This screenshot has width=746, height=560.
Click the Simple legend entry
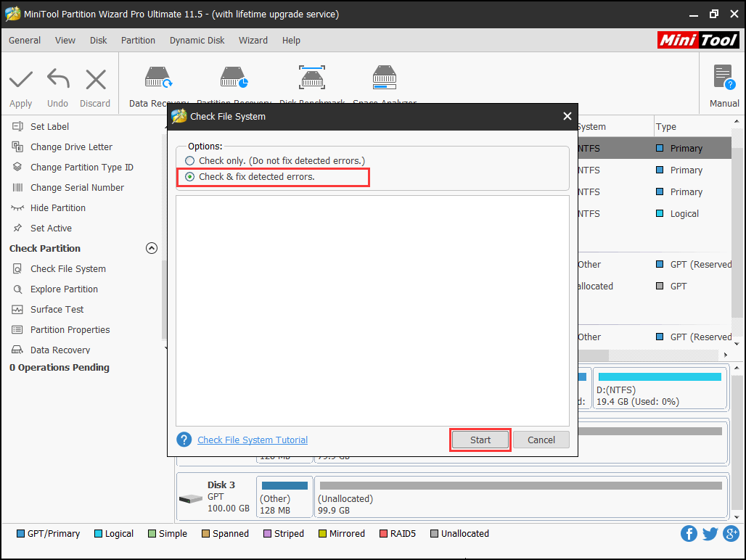(x=168, y=533)
